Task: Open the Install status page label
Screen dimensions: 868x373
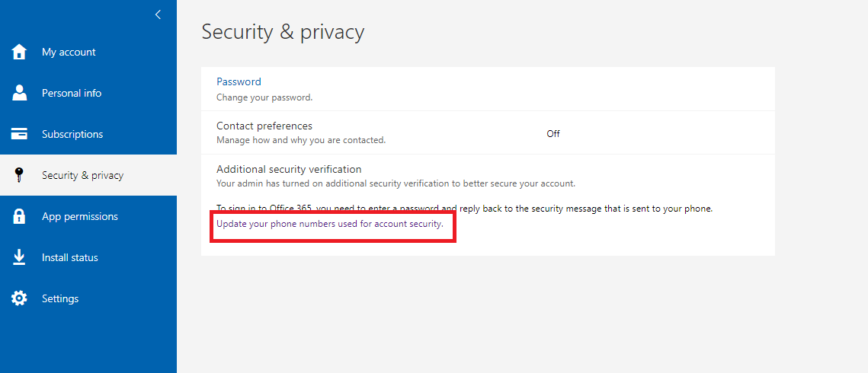Action: click(x=70, y=257)
